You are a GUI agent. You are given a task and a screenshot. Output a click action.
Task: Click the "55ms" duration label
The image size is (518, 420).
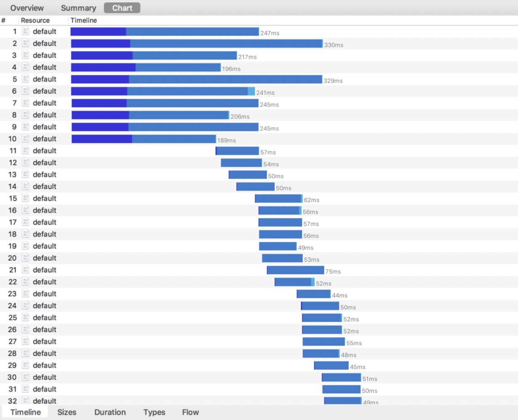pos(354,343)
